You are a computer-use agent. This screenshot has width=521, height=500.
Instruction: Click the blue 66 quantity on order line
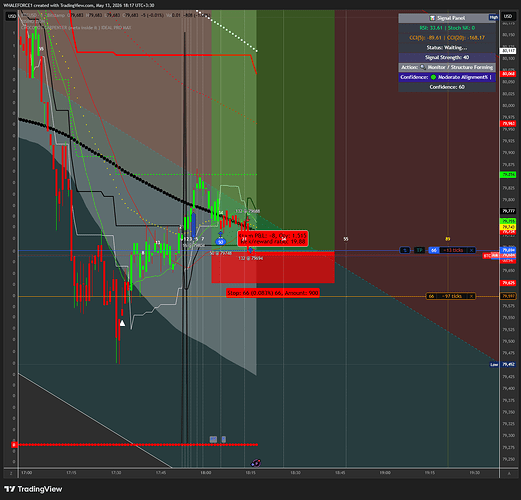click(x=433, y=250)
